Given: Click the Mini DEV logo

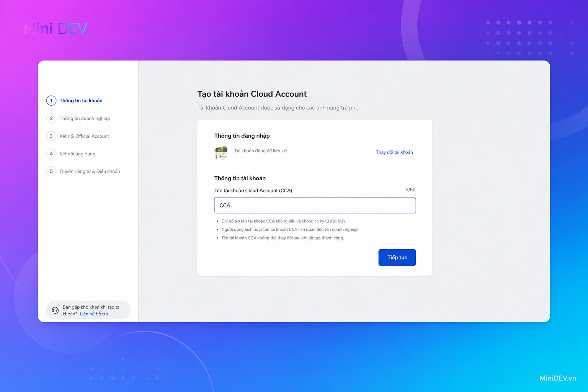Looking at the screenshot, I should coord(56,29).
